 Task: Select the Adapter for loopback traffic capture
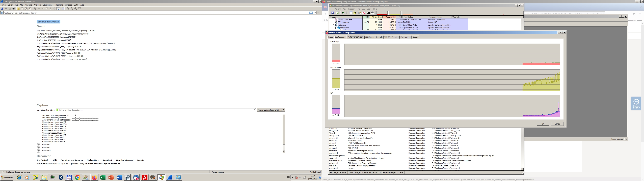click(x=57, y=120)
